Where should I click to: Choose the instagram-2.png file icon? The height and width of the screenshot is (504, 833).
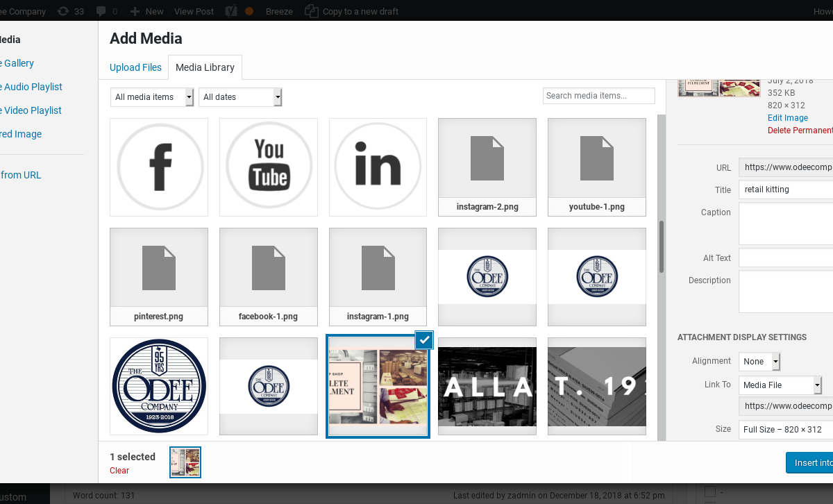pos(487,160)
